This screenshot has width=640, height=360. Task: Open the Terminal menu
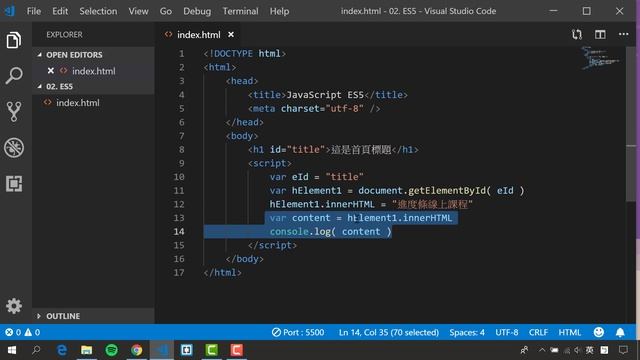coord(240,11)
